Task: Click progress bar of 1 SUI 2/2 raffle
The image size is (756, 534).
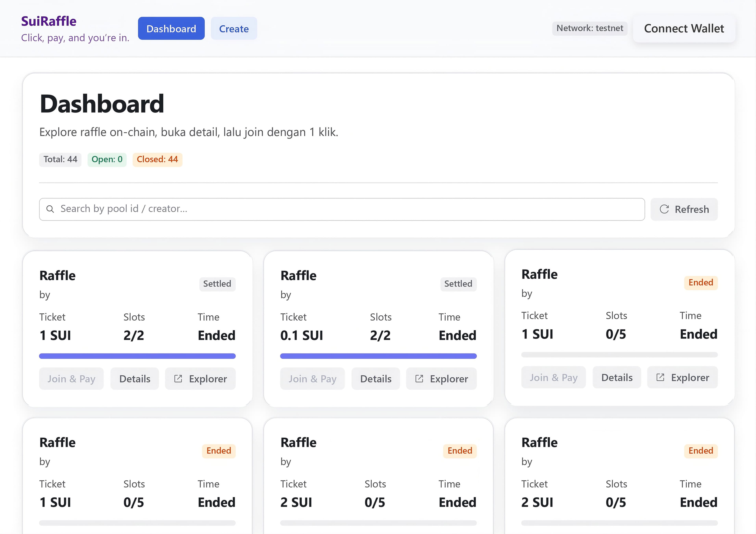Action: (137, 356)
